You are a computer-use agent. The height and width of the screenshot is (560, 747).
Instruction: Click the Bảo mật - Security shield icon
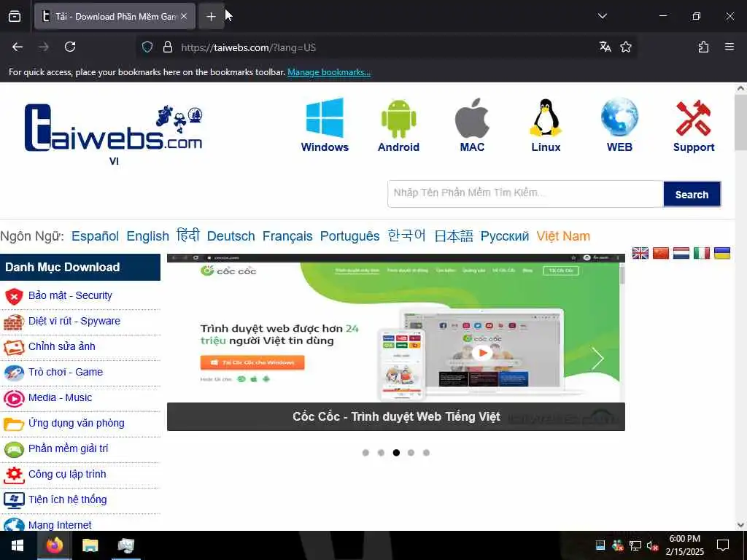(14, 296)
